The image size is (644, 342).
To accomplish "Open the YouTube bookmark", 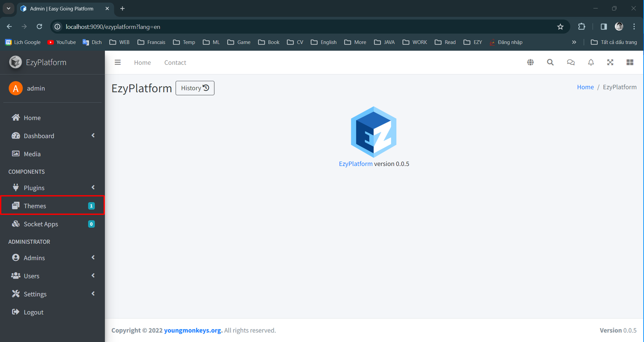I will pos(62,42).
